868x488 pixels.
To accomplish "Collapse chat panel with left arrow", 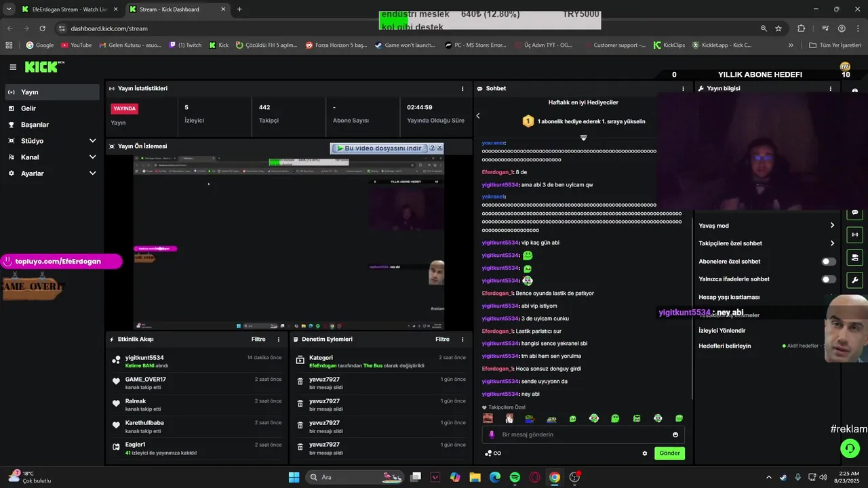I will point(477,116).
